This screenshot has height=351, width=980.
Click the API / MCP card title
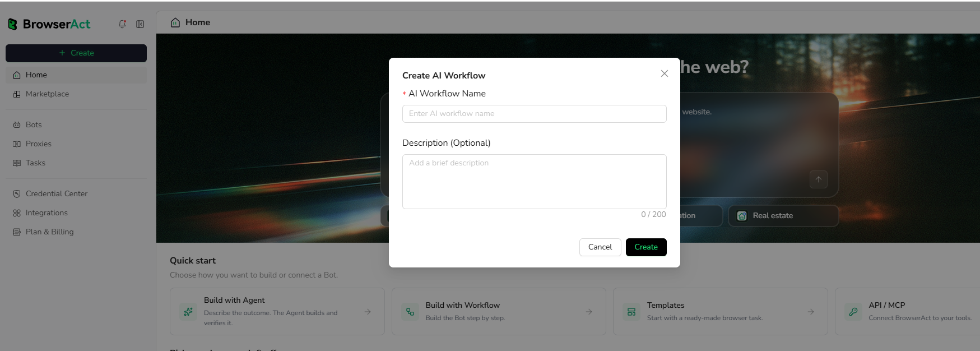click(x=887, y=306)
